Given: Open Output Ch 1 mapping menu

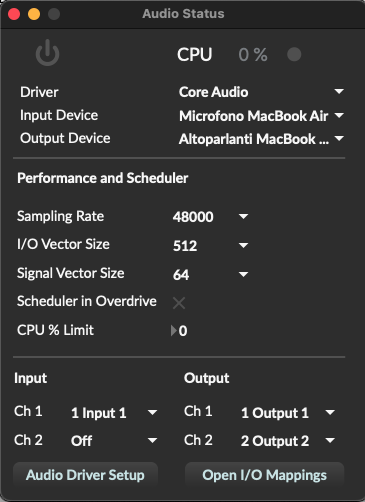Looking at the screenshot, I should (x=288, y=413).
